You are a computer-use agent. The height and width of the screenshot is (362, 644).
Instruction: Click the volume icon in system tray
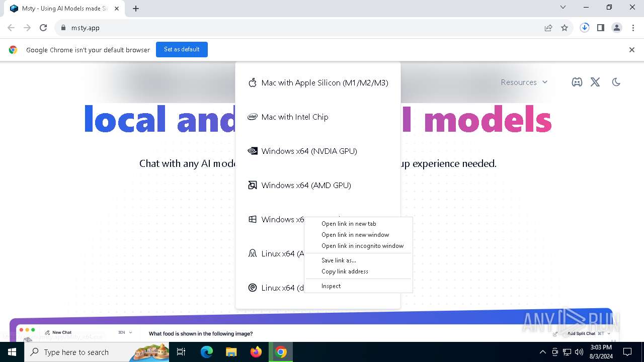[579, 352]
